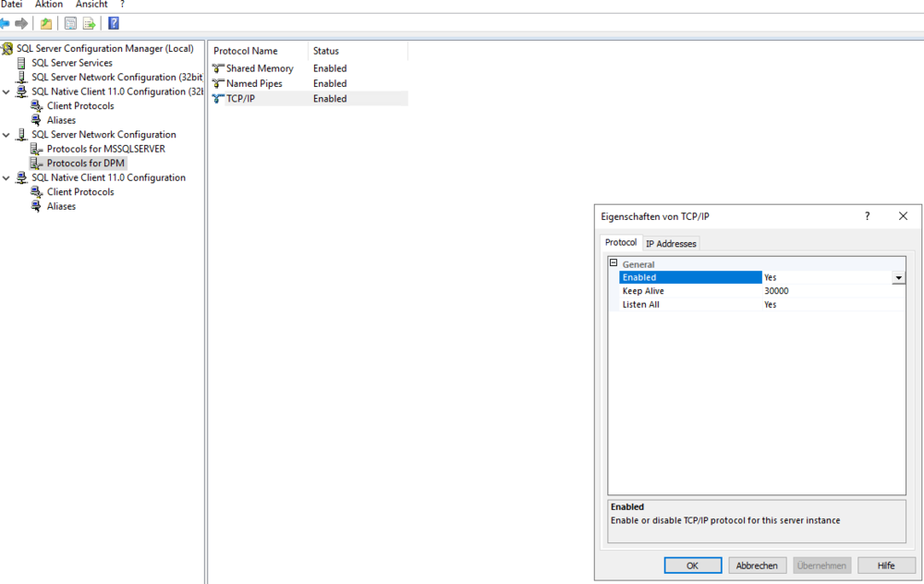Click the Hilfe button in dialog
Screen dimensions: 924x584
pos(886,566)
